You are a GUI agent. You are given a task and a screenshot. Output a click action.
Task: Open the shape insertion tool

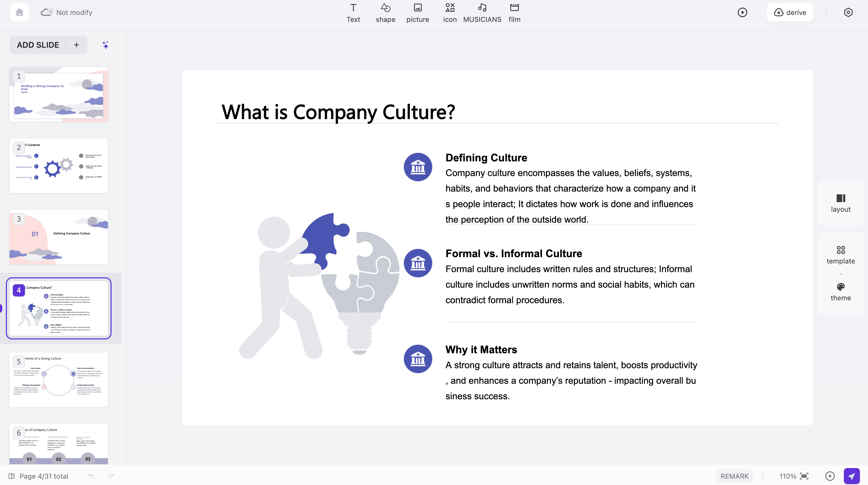385,12
